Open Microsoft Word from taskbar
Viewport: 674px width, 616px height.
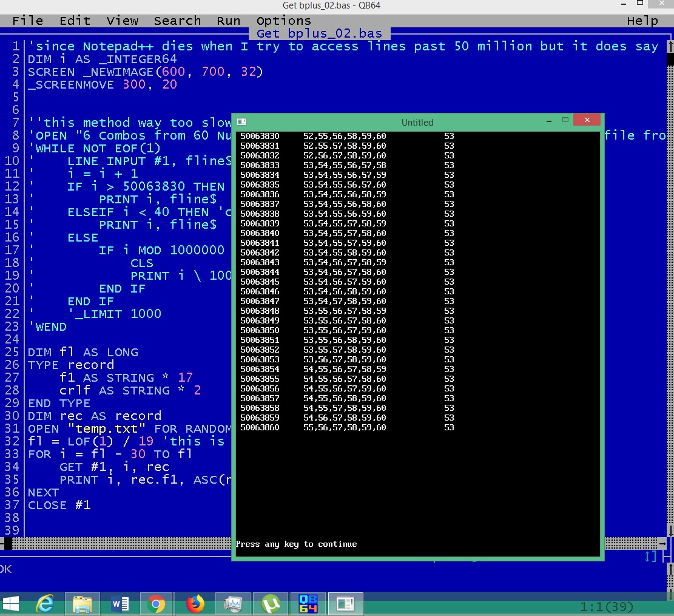(120, 604)
